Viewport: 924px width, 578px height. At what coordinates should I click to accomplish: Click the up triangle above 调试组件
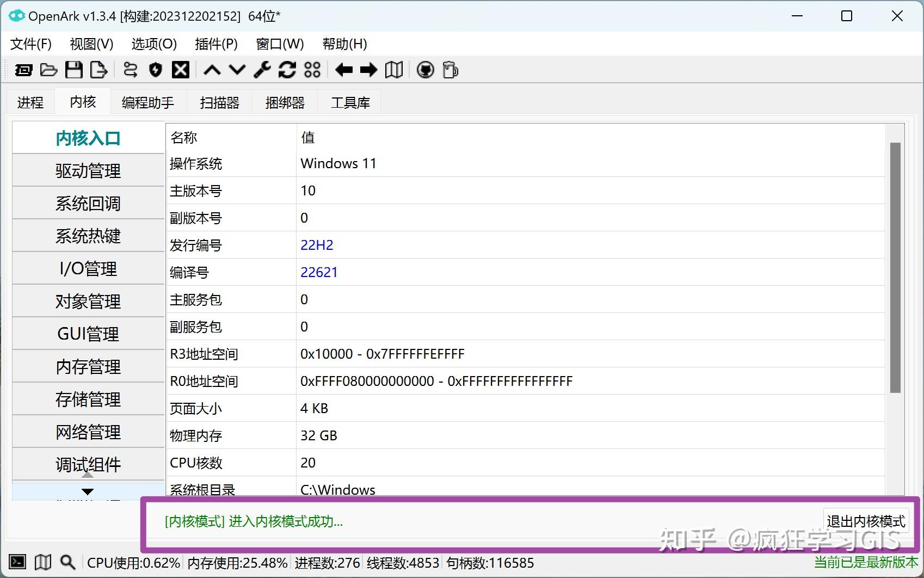point(87,474)
